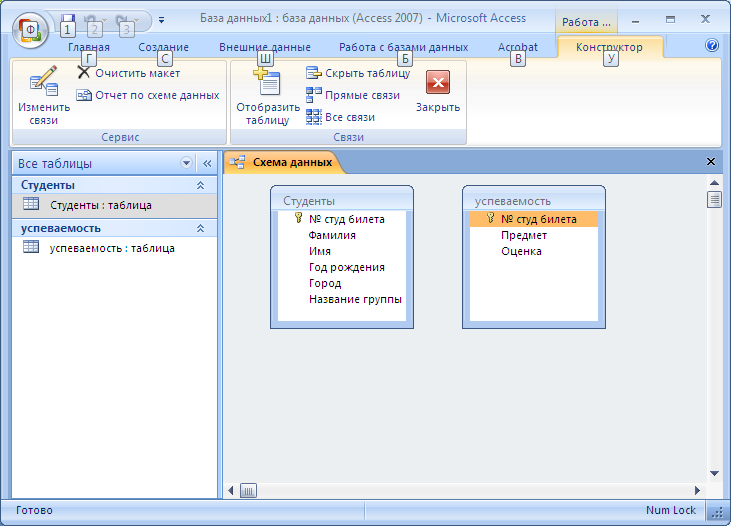Click the Edit relationships (Изменить связи) icon

43,82
